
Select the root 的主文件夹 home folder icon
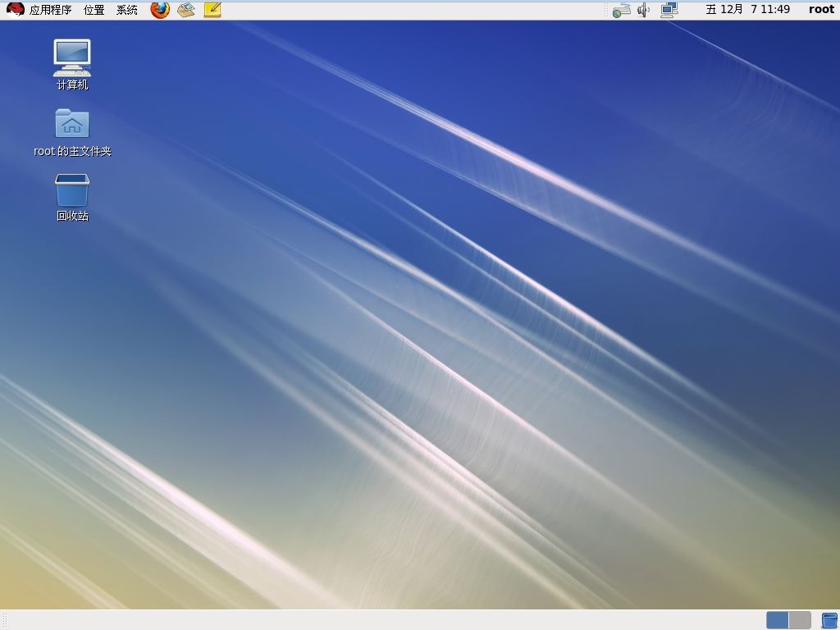[x=72, y=133]
